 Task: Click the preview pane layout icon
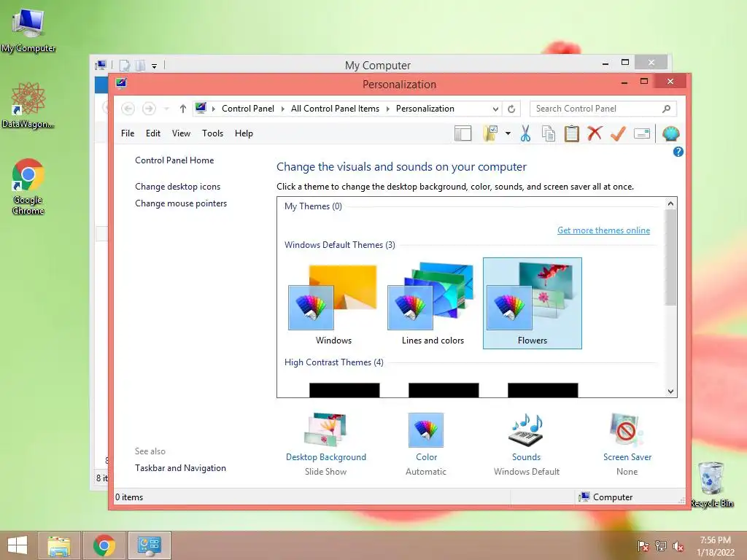[462, 134]
